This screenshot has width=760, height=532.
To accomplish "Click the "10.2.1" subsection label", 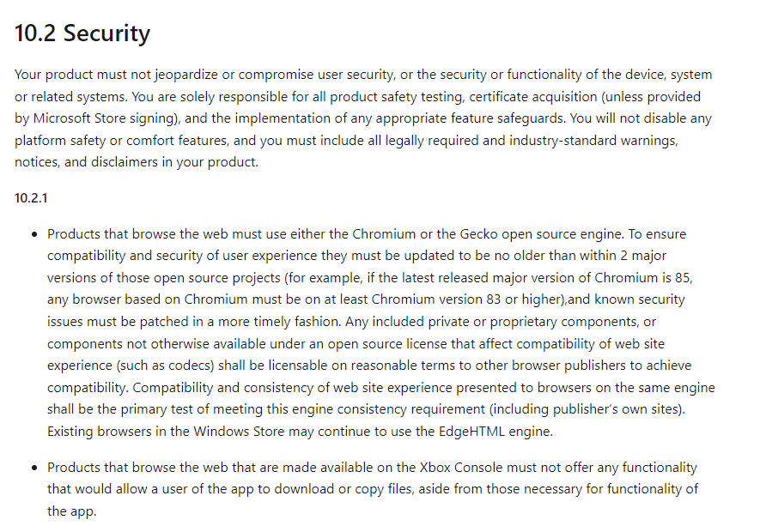I will [31, 198].
